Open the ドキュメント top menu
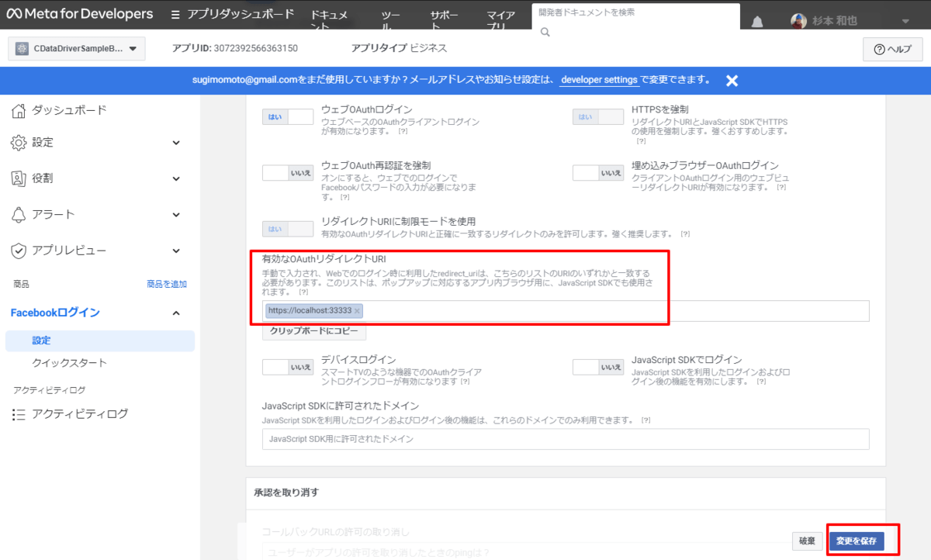 329,20
